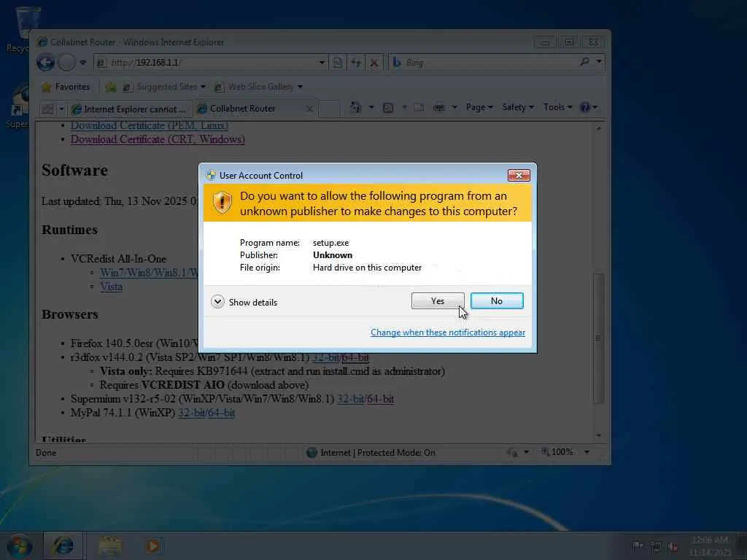This screenshot has width=747, height=560.
Task: Open Windows Explorer folder taskbar icon
Action: tap(109, 545)
